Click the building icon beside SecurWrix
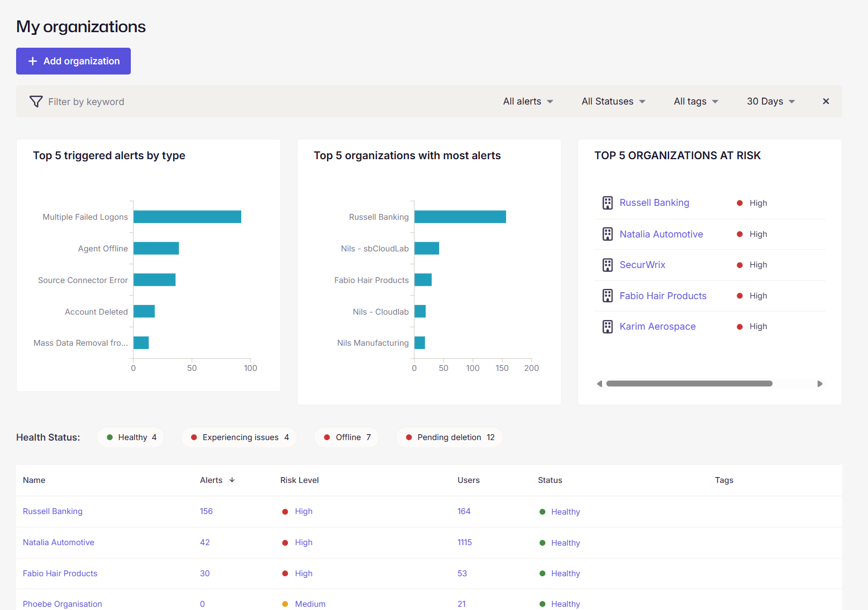 (x=607, y=265)
